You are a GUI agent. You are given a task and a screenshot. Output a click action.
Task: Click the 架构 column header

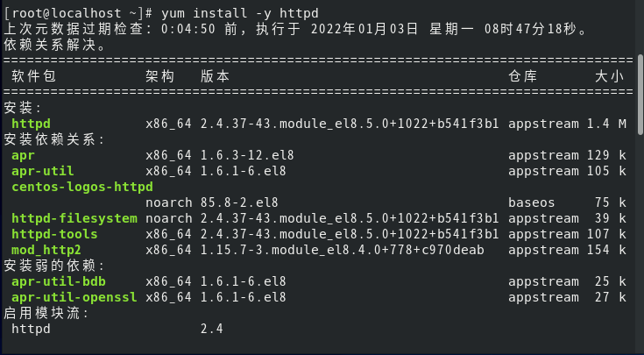160,76
